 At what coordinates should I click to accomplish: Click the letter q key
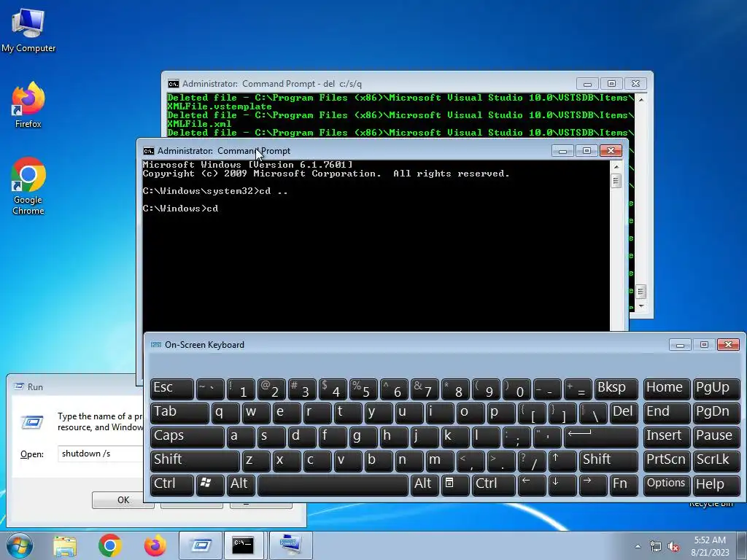225,413
